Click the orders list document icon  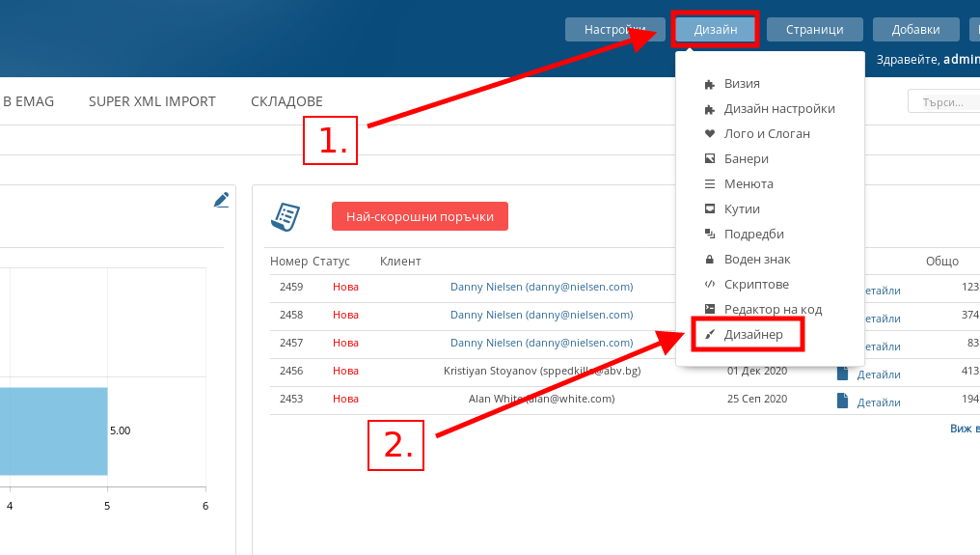pos(285,217)
